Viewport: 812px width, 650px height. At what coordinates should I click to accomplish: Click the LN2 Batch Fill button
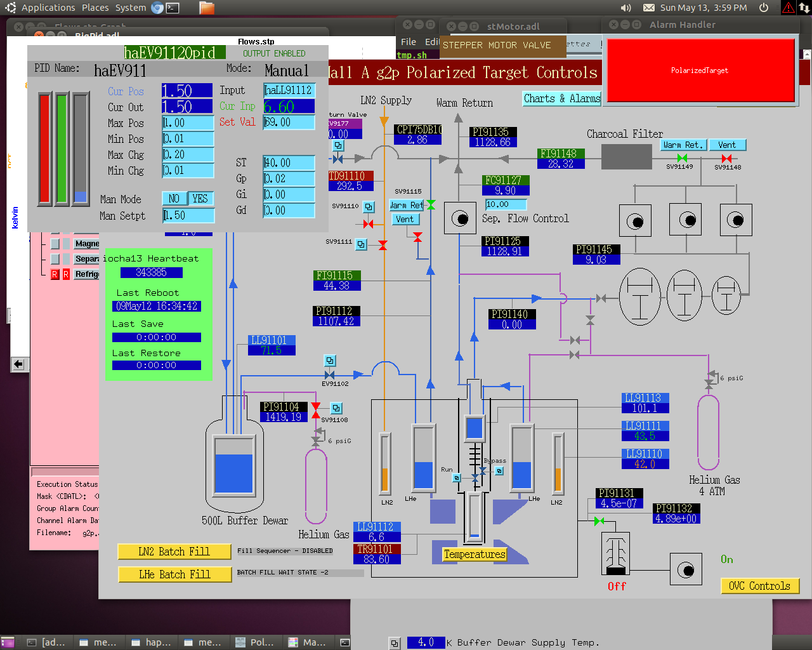(174, 552)
